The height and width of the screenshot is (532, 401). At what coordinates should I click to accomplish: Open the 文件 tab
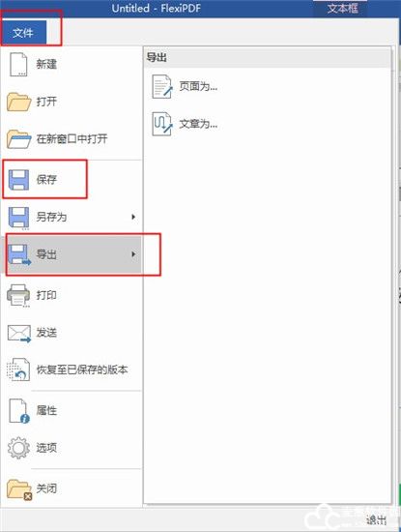tap(23, 33)
